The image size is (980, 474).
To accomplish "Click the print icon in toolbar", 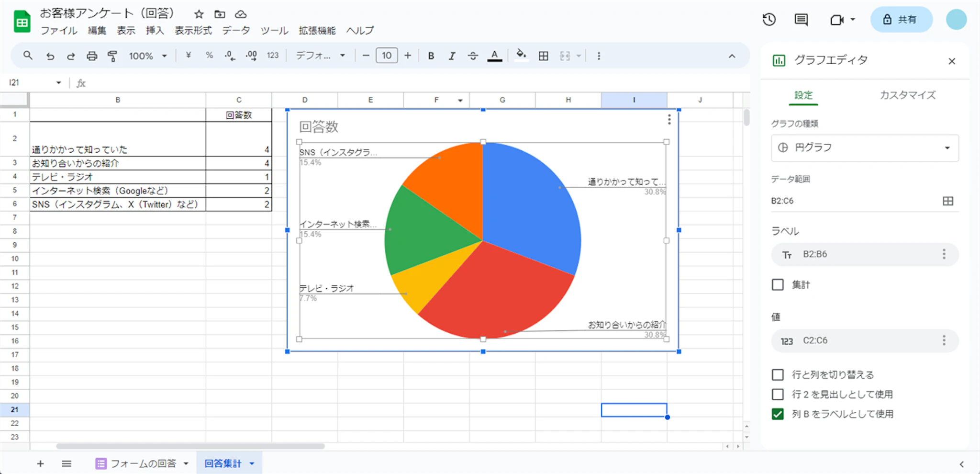I will pos(91,56).
